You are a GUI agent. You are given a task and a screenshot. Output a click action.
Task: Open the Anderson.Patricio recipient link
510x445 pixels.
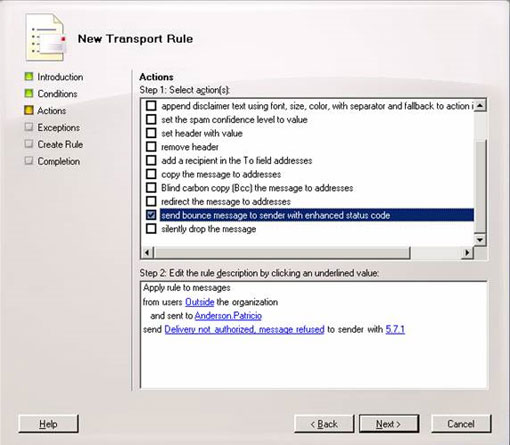pos(228,316)
